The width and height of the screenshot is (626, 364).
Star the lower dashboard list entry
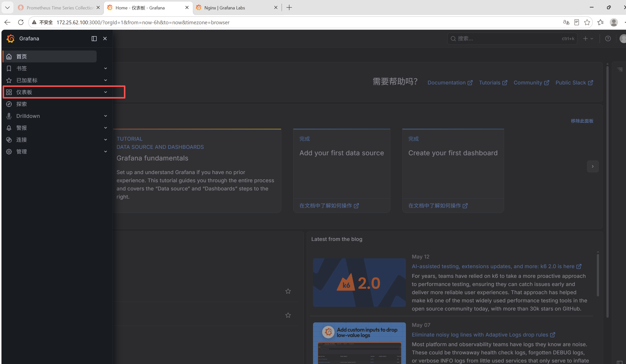point(288,315)
